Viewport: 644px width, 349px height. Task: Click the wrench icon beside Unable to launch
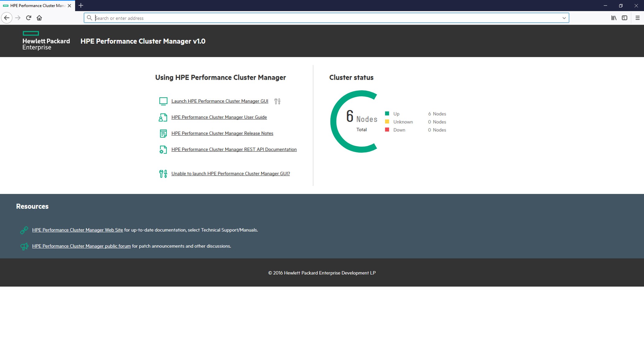click(163, 174)
